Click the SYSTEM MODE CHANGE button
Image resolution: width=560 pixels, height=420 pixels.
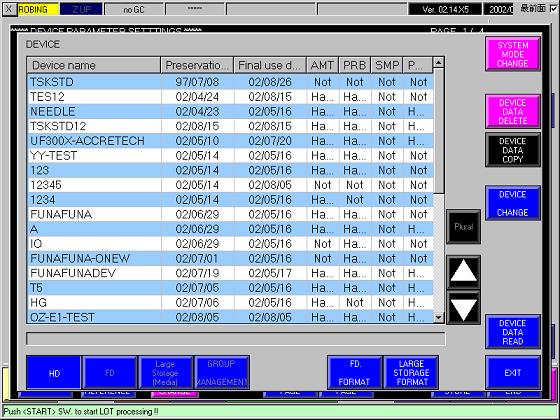tap(512, 54)
